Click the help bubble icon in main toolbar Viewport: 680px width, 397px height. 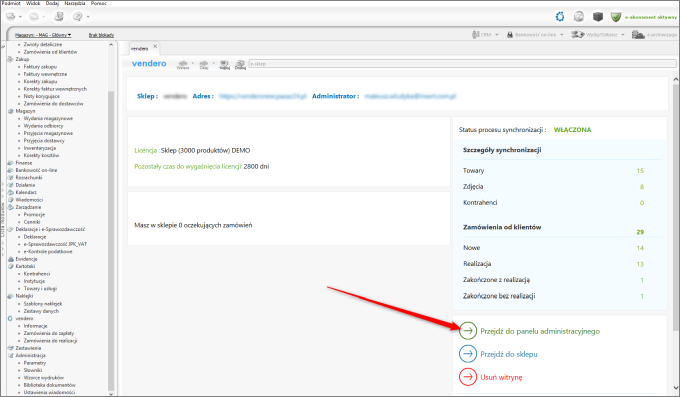point(78,16)
